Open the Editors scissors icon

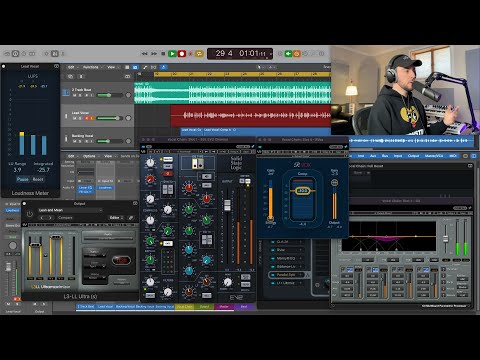click(63, 53)
